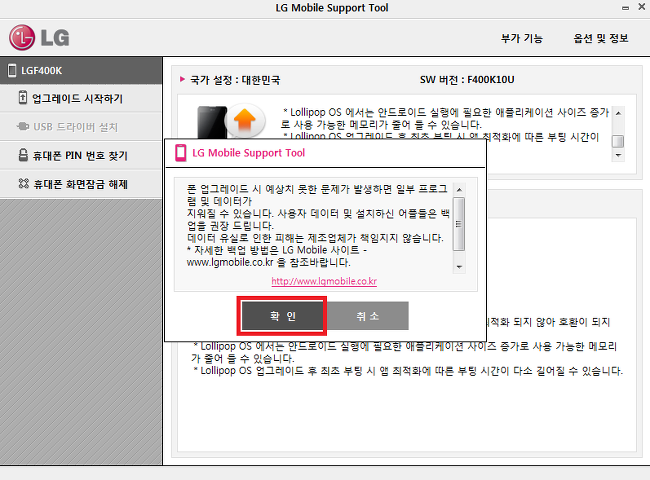The height and width of the screenshot is (480, 650).
Task: Click the orange upgrade arrow icon
Action: coord(245,120)
